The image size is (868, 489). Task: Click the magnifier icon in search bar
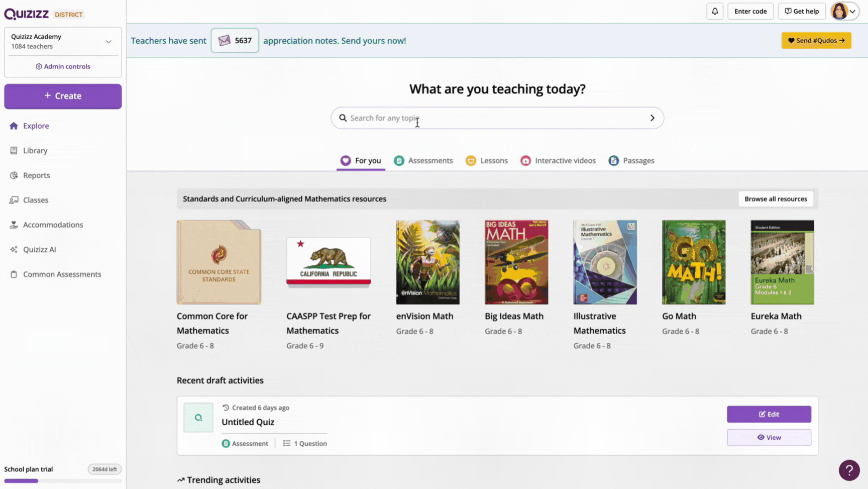pos(343,118)
